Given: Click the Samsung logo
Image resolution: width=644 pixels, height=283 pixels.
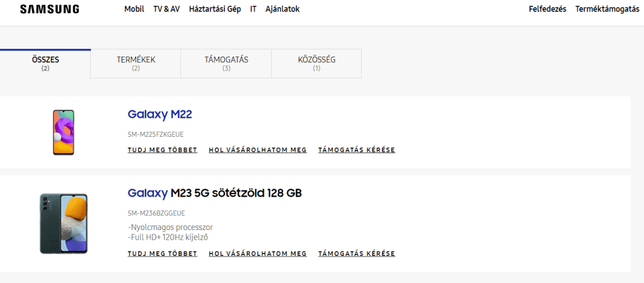Looking at the screenshot, I should pos(50,9).
